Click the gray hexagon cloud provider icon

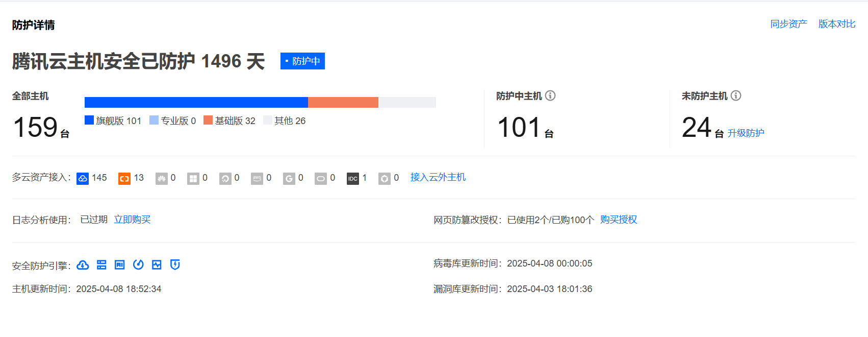(385, 178)
